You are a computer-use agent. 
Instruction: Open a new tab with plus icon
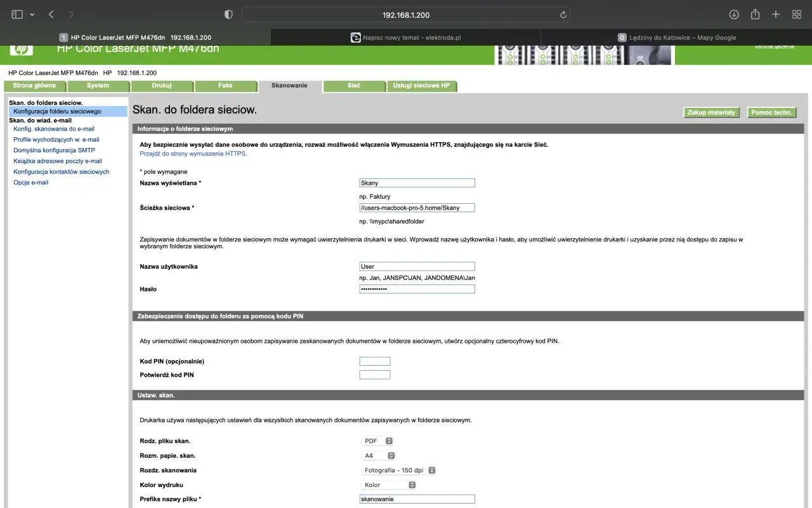point(776,15)
